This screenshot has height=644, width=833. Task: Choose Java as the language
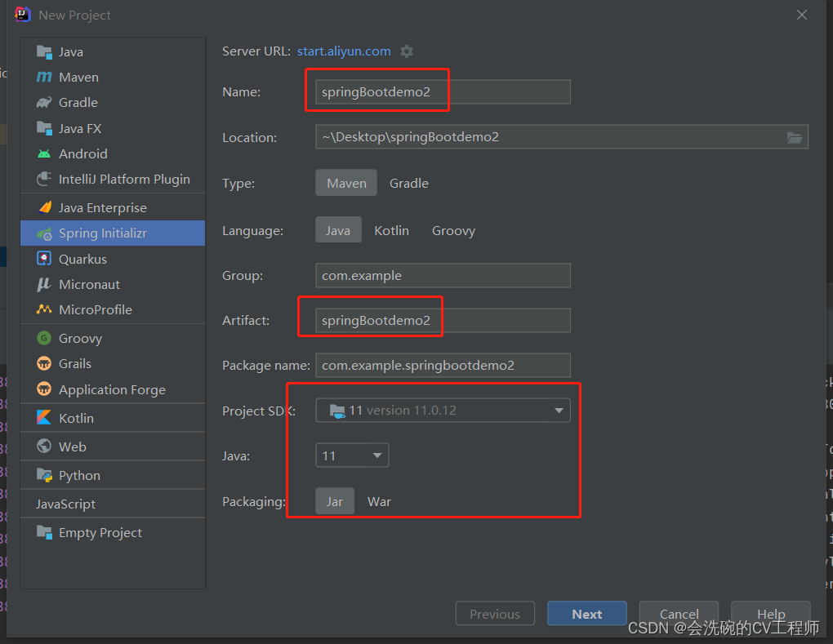click(338, 230)
